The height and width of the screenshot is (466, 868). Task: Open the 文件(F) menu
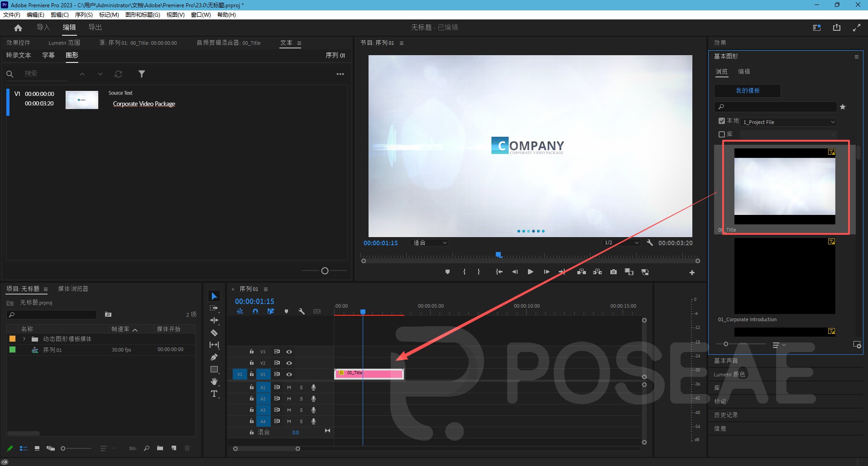click(x=12, y=15)
